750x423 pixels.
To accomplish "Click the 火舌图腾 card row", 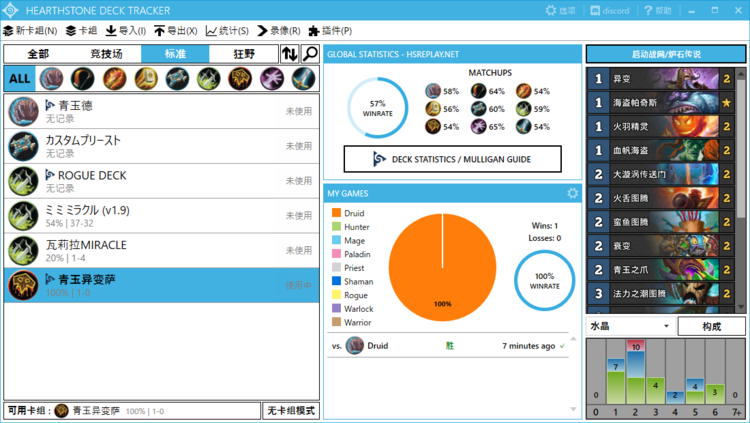I will (x=661, y=199).
